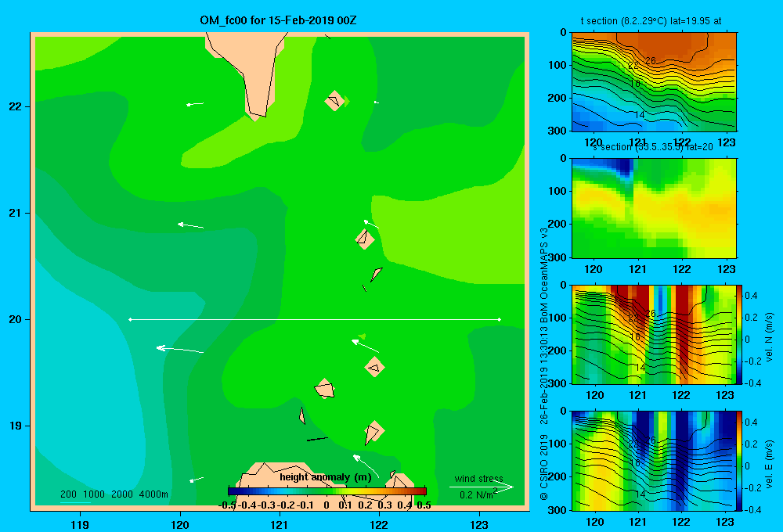Screen dimensions: 783x532
Task: Click depth '300' label on the salinity section
Action: click(x=557, y=257)
